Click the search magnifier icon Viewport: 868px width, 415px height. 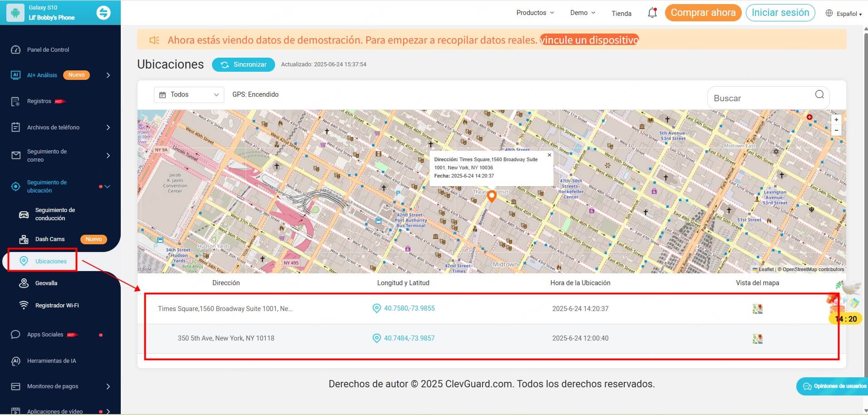click(819, 94)
